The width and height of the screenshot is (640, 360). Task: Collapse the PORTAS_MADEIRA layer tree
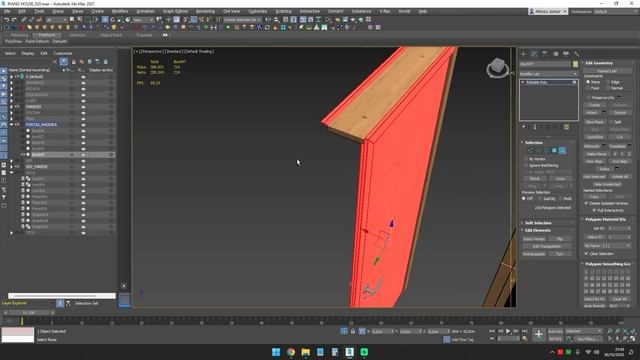pyautogui.click(x=11, y=124)
